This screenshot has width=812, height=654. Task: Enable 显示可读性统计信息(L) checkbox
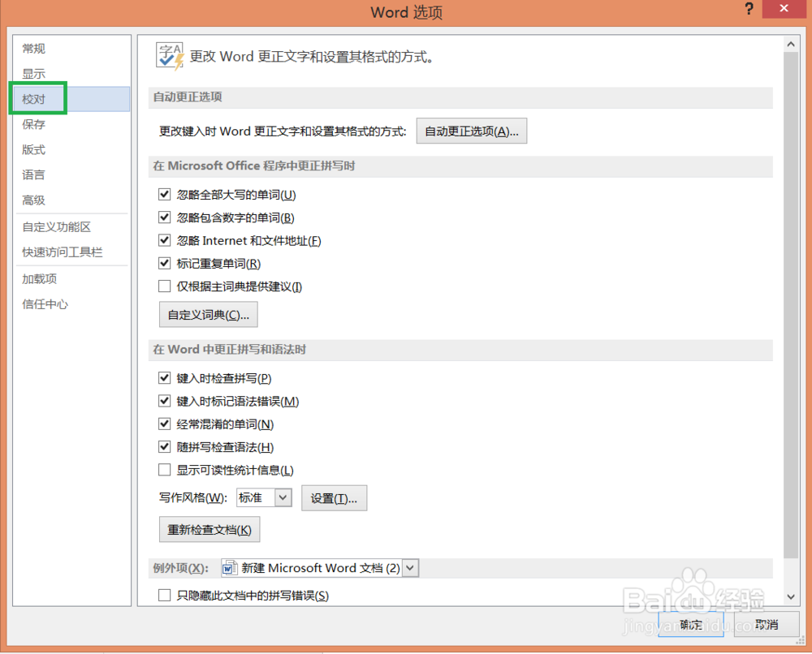click(164, 470)
